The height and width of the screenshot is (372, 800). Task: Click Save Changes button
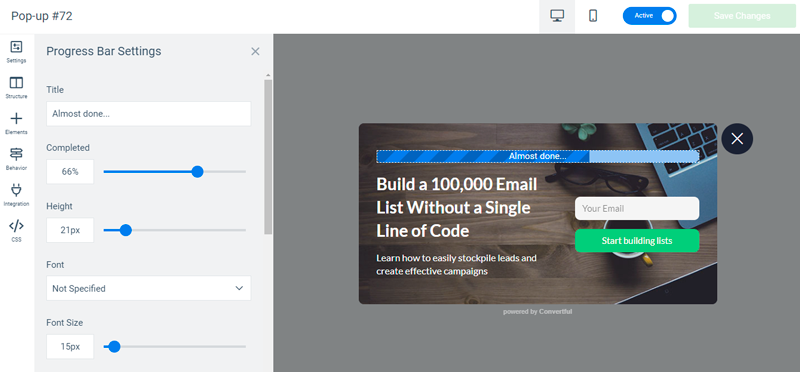click(x=742, y=16)
